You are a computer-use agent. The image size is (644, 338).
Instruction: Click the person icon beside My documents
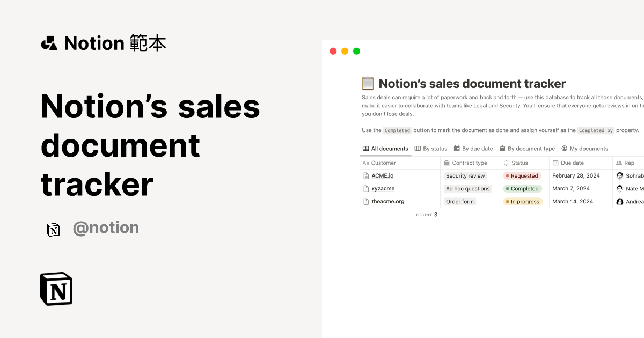[x=563, y=149]
